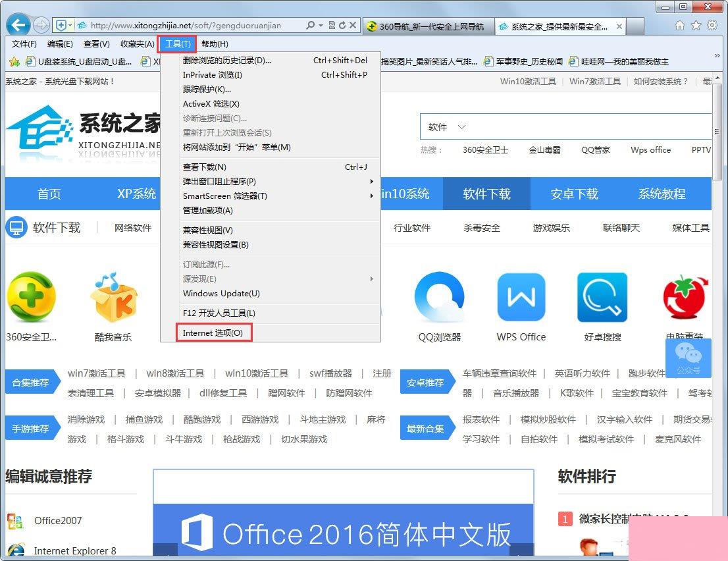Click the Refresh icon in address bar
728x561 pixels.
pos(342,25)
